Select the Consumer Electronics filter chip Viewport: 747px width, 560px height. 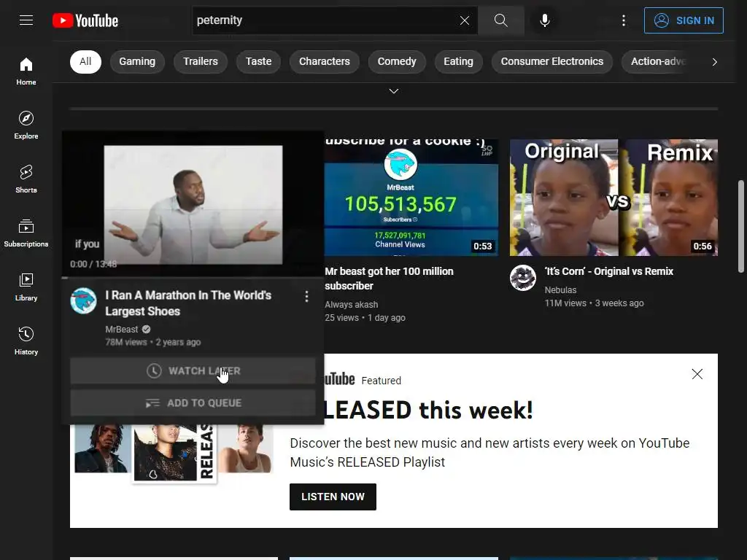coord(552,61)
